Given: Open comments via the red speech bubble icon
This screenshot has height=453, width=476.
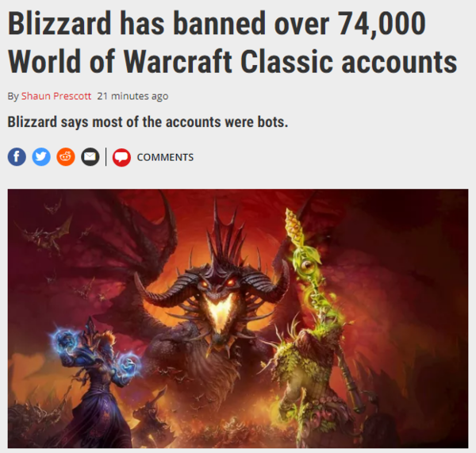Looking at the screenshot, I should 121,157.
